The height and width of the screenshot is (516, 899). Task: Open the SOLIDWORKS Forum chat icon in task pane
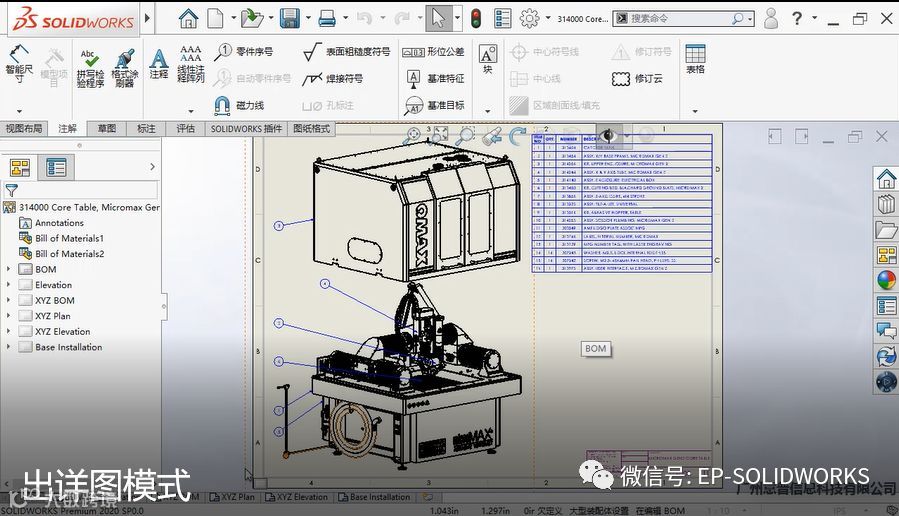click(886, 331)
